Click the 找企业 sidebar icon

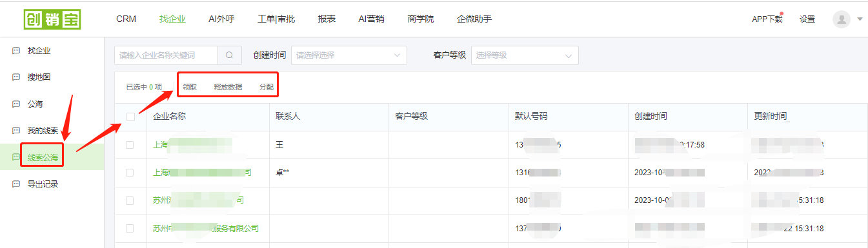pyautogui.click(x=16, y=50)
